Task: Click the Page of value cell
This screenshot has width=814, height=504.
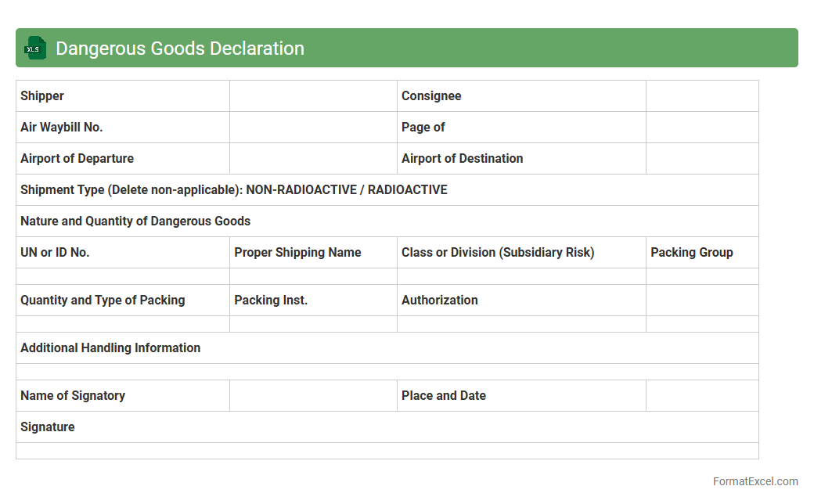Action: click(701, 128)
